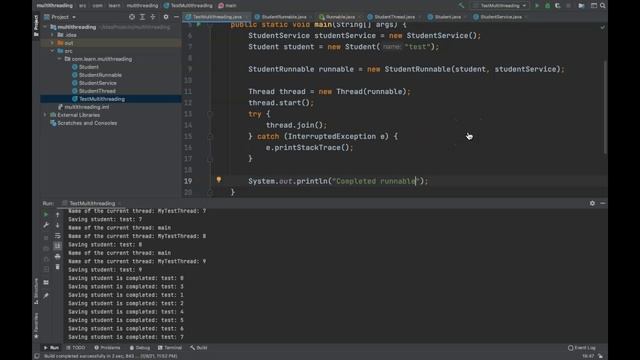The width and height of the screenshot is (640, 360).
Task: Expand External Libraries node
Action: click(x=45, y=115)
